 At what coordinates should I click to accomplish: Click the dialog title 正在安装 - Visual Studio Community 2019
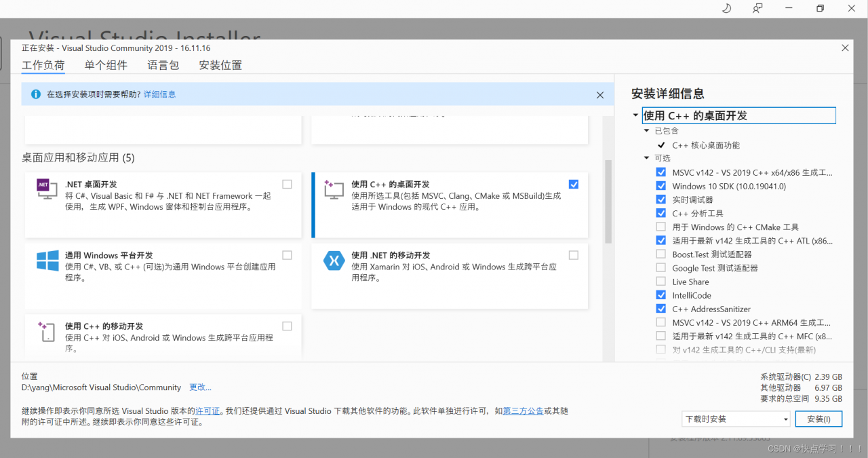[116, 48]
